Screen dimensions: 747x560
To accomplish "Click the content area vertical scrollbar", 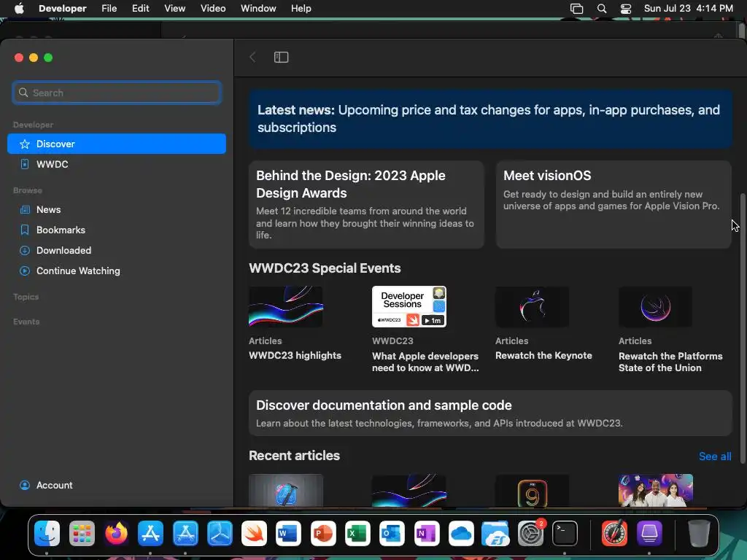I will pos(742,329).
